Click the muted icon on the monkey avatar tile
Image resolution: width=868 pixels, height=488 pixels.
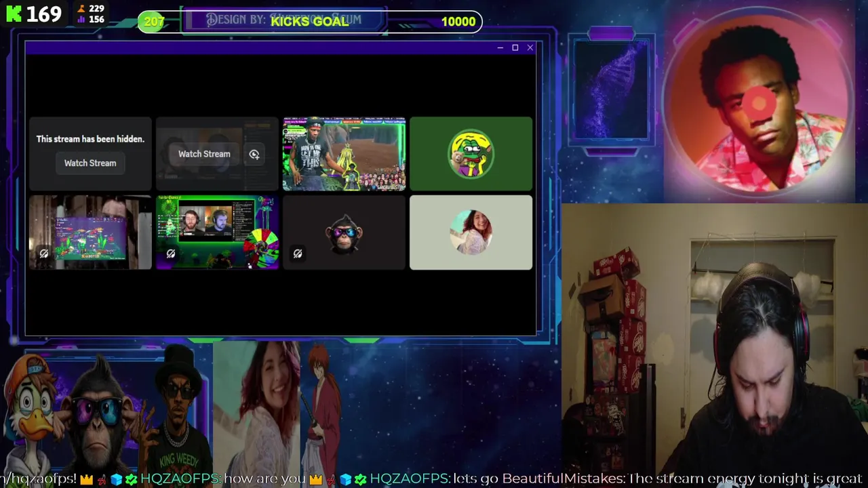click(298, 253)
